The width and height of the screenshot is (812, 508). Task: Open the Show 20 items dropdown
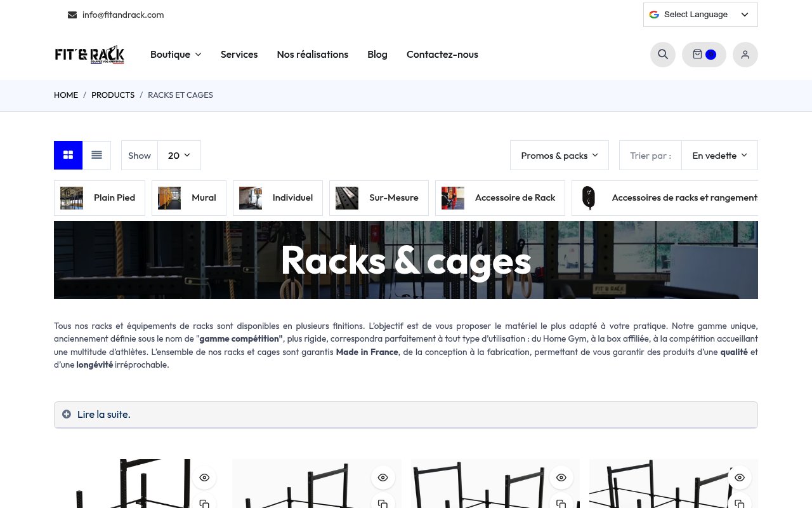click(x=179, y=155)
